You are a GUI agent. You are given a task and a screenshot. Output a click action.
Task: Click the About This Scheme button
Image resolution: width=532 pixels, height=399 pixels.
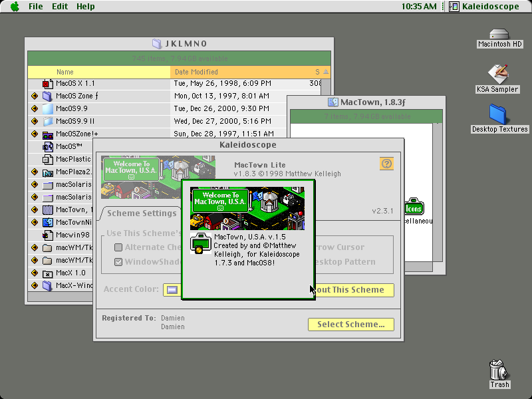coord(354,290)
